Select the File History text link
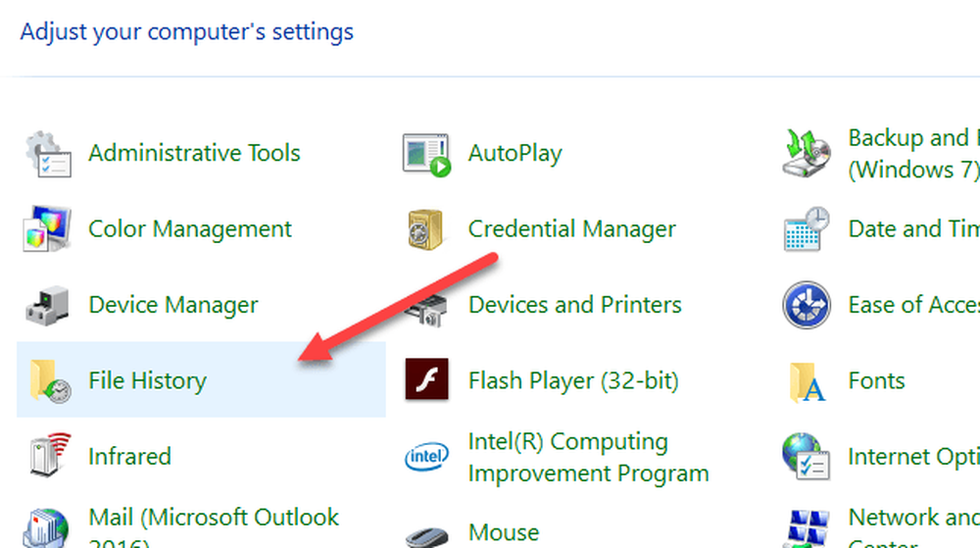Image resolution: width=980 pixels, height=548 pixels. click(x=148, y=380)
